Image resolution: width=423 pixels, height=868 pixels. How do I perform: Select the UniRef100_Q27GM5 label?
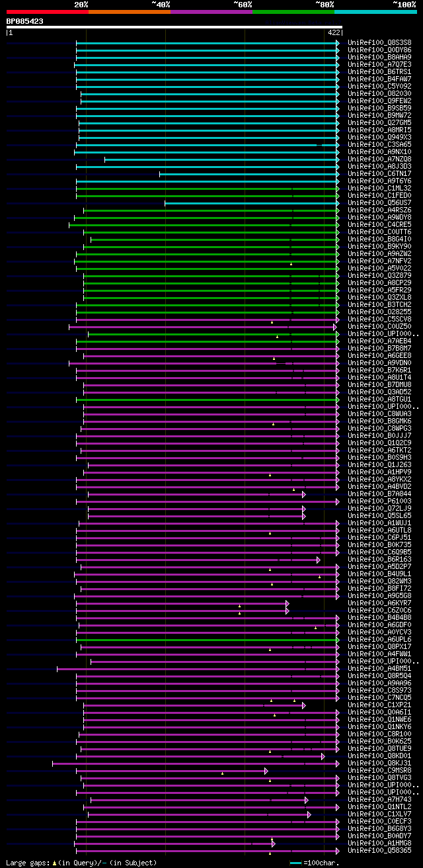[379, 122]
